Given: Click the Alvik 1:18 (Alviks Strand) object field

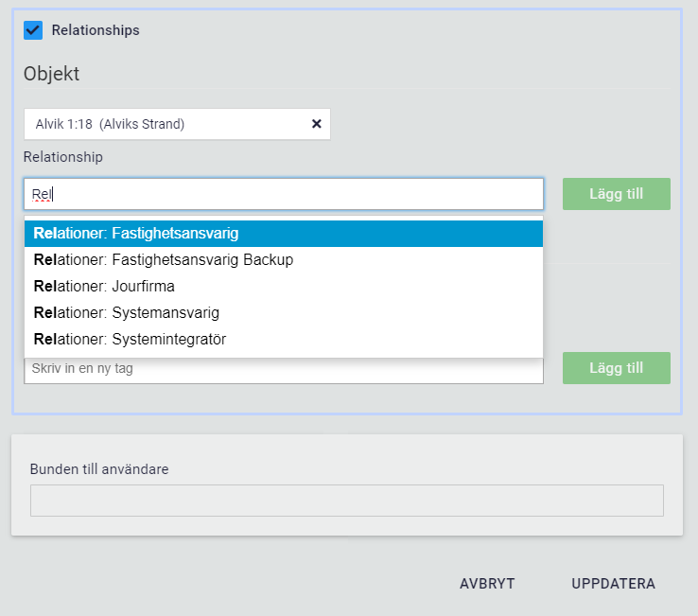Looking at the screenshot, I should pyautogui.click(x=177, y=124).
